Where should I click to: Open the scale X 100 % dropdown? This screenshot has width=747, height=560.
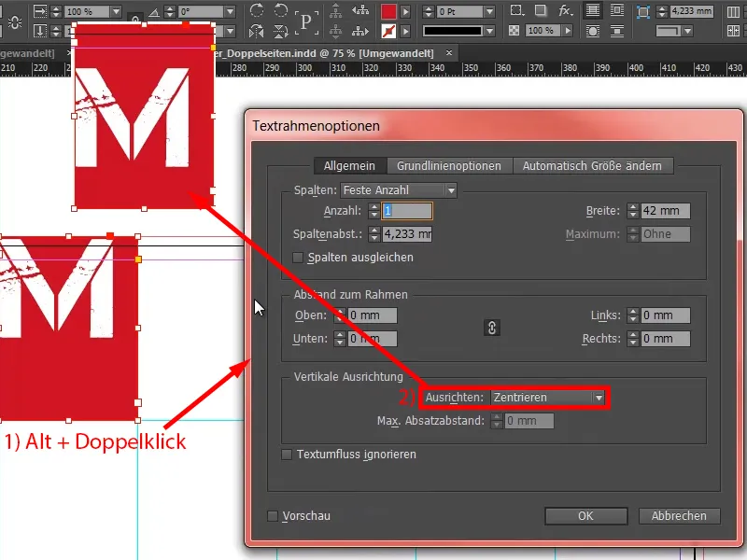116,11
